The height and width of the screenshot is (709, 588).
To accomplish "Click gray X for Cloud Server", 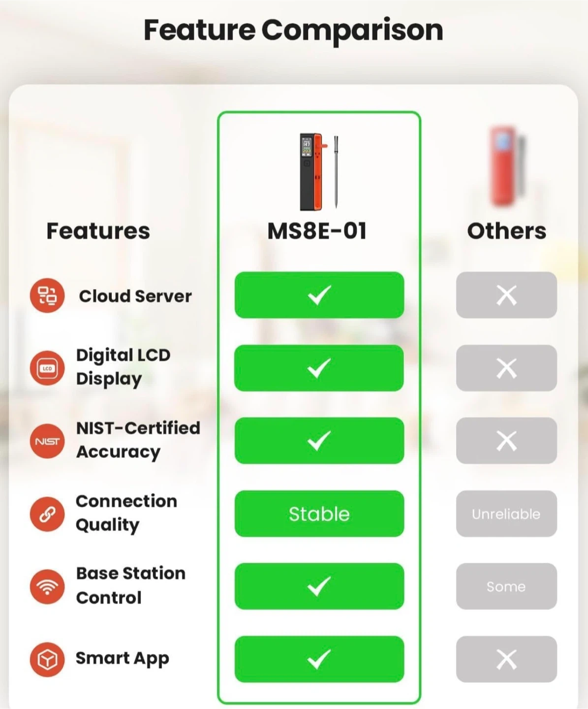I will pyautogui.click(x=506, y=295).
